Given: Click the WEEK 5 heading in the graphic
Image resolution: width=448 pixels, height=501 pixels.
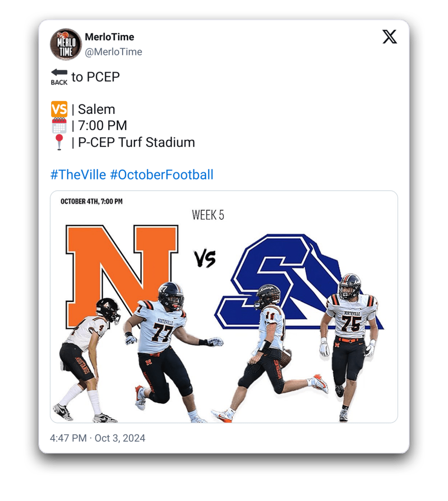Looking at the screenshot, I should [x=208, y=215].
